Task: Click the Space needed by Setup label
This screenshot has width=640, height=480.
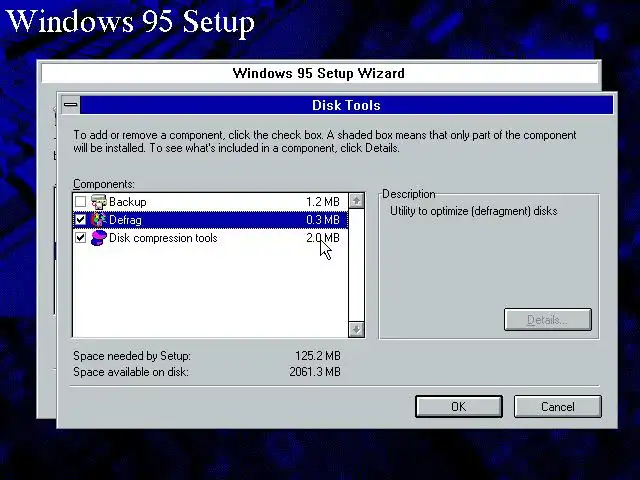Action: tap(132, 356)
